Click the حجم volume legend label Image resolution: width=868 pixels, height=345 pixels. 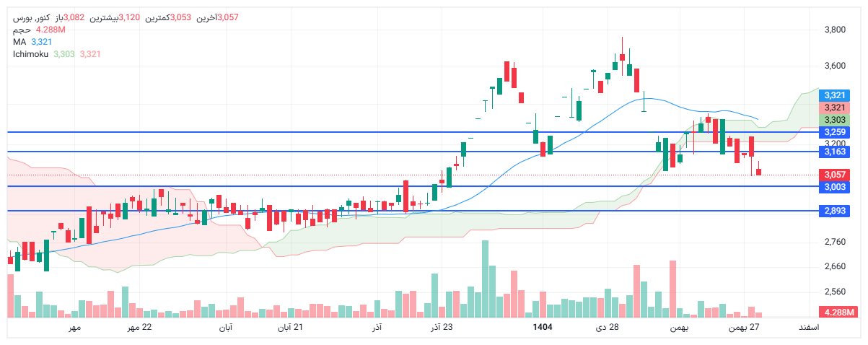coord(21,30)
